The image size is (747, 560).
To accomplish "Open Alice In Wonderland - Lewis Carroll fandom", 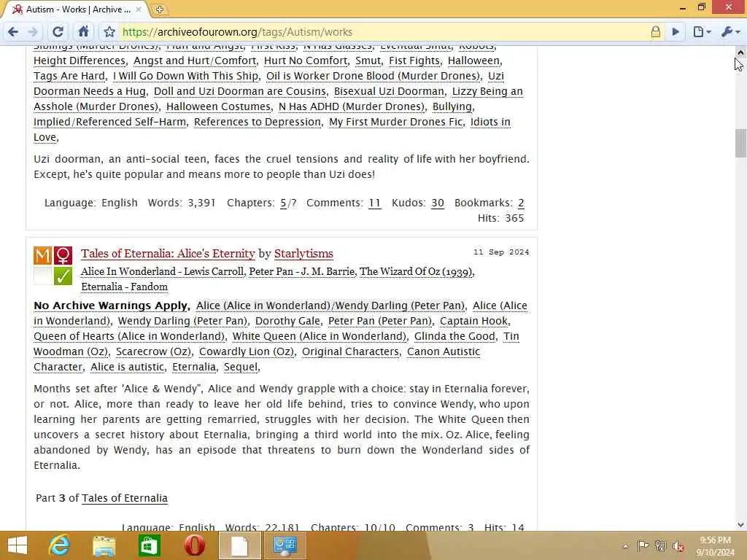I will [163, 271].
